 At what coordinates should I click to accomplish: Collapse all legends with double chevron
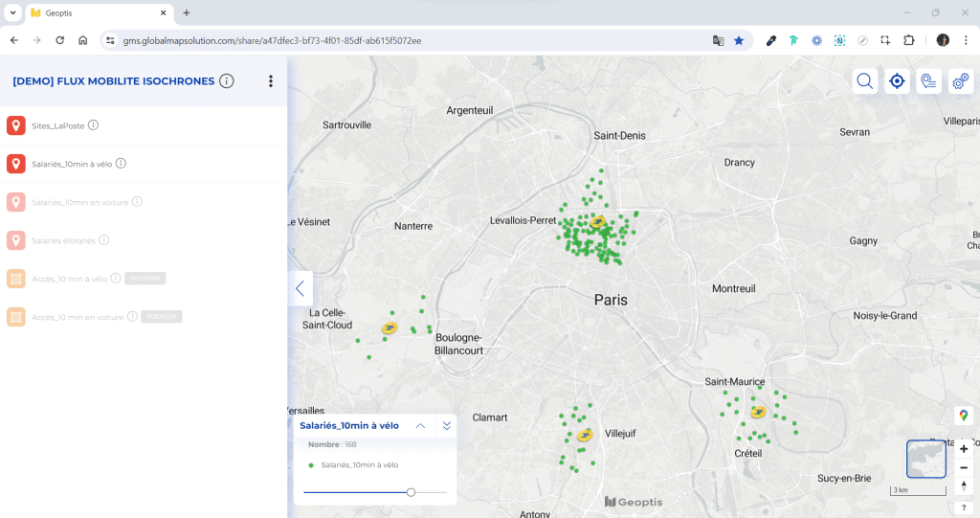coord(447,425)
